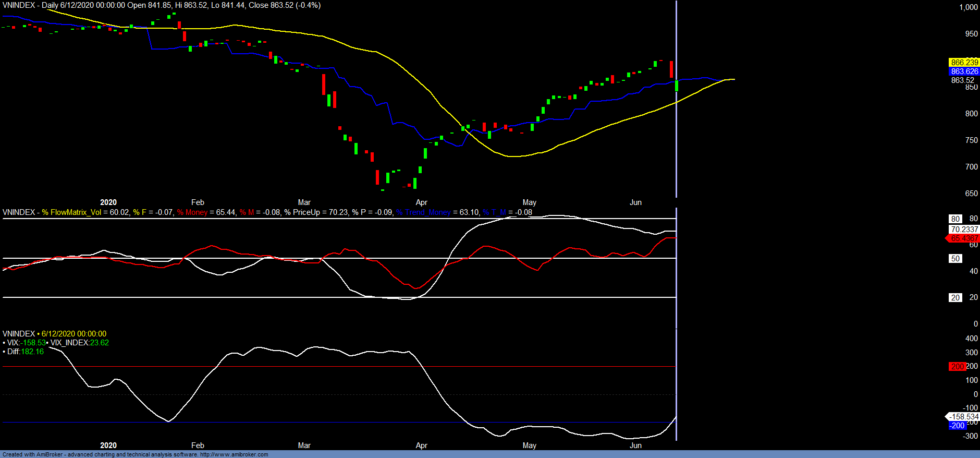The image size is (980, 458).
Task: Open the amibroker.com link in footer
Action: pyautogui.click(x=234, y=454)
